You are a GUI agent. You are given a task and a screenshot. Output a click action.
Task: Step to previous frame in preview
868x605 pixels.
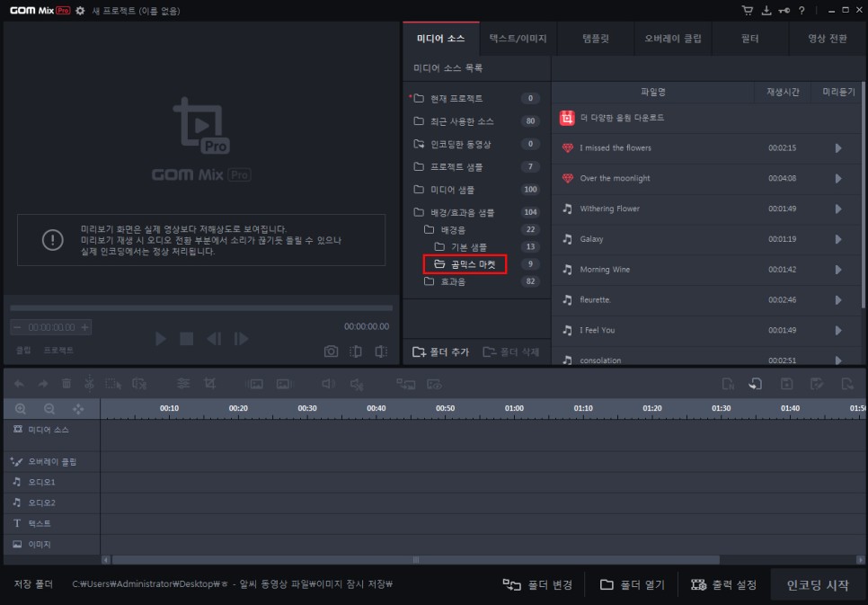point(214,339)
